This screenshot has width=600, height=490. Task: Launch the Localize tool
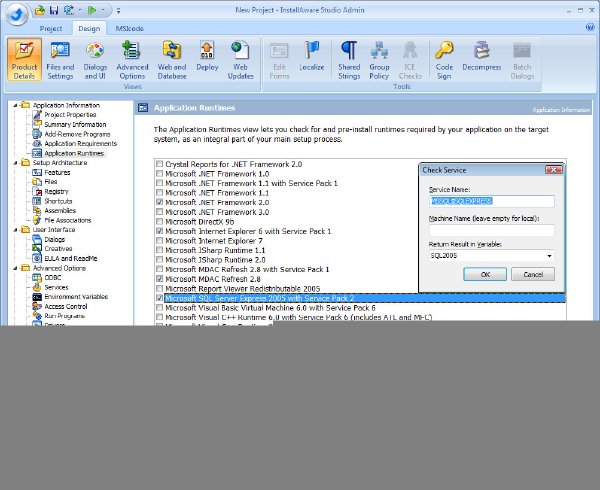click(311, 56)
